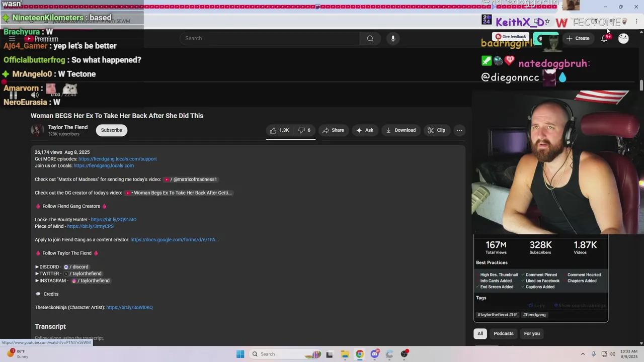Open YouTube notifications bell
This screenshot has width=644, height=362.
tap(604, 38)
